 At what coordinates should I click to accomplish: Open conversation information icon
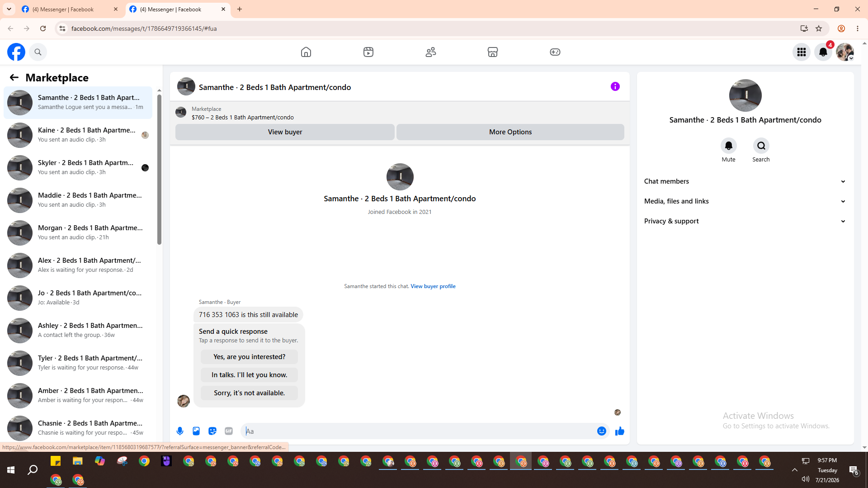point(615,86)
